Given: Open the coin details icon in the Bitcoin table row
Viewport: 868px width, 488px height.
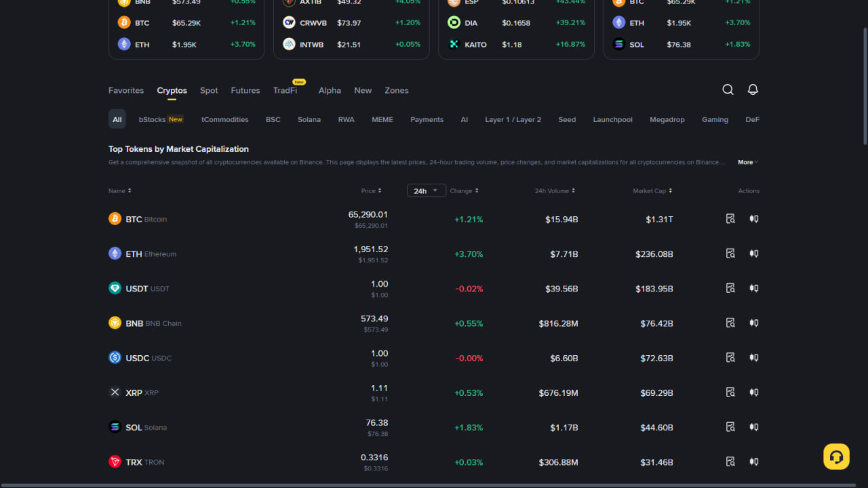Looking at the screenshot, I should point(730,219).
